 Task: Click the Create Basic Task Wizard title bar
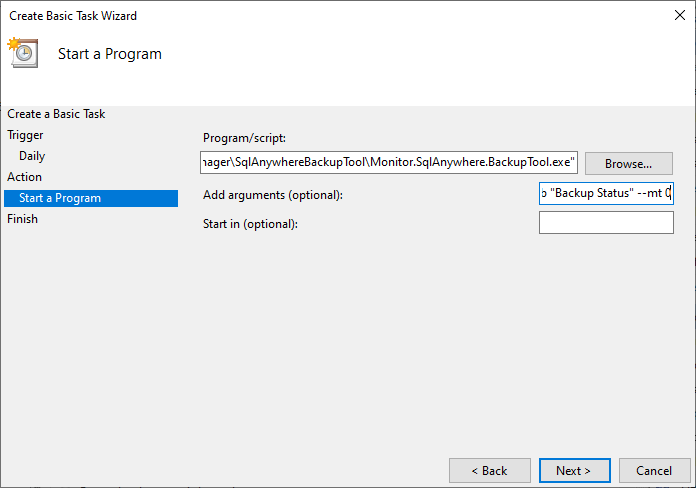[300, 16]
